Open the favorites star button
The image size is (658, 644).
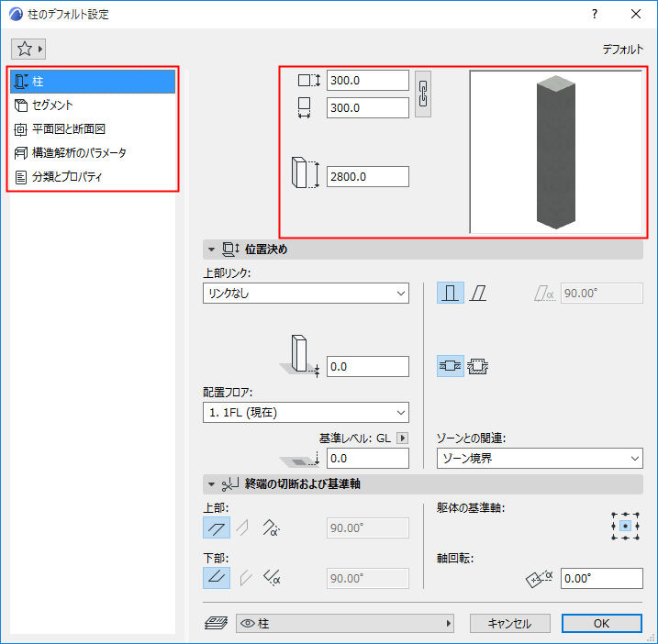(28, 50)
